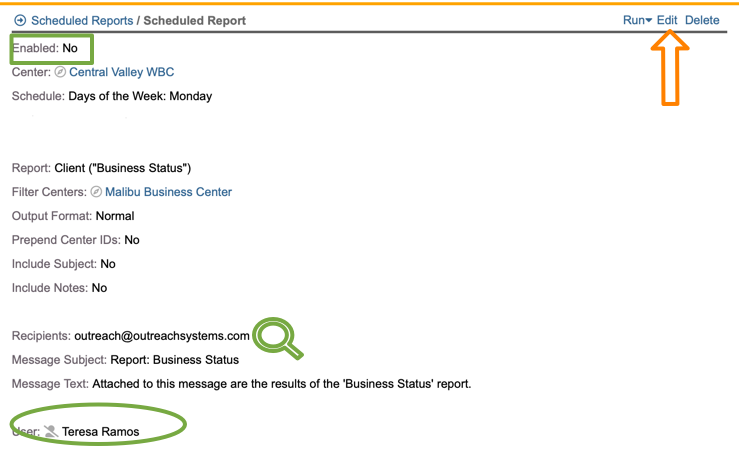The image size is (739, 452).
Task: Click the Enabled: No status field
Action: coord(44,48)
